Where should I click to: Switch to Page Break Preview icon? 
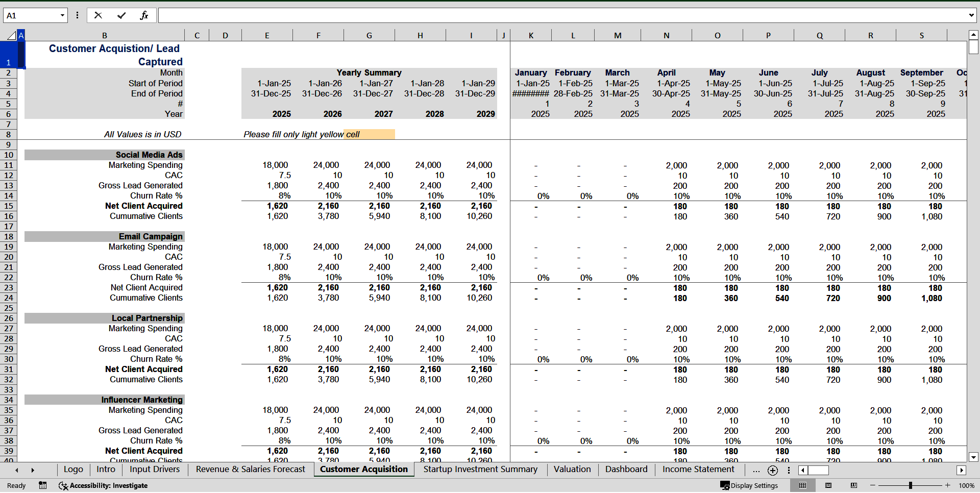(x=854, y=485)
